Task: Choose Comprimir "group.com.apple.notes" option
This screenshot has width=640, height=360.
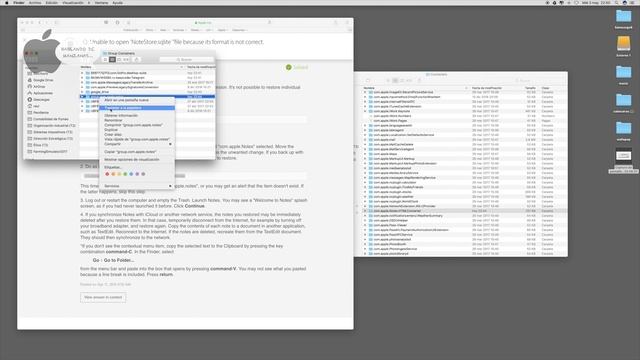Action: (x=137, y=125)
